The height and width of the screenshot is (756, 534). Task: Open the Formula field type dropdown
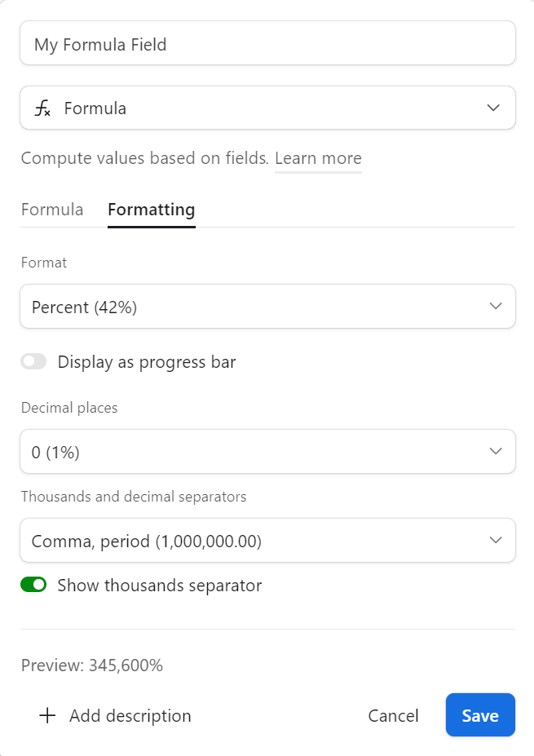[267, 108]
